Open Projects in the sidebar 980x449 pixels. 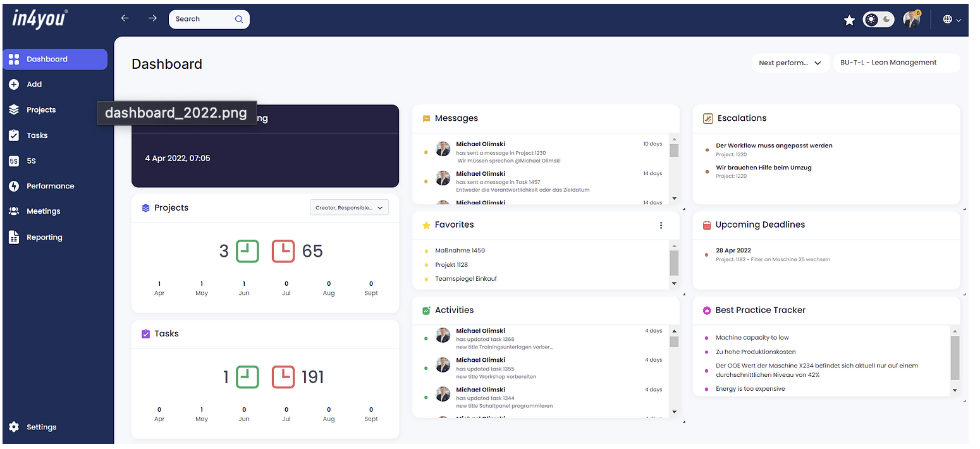coord(41,110)
